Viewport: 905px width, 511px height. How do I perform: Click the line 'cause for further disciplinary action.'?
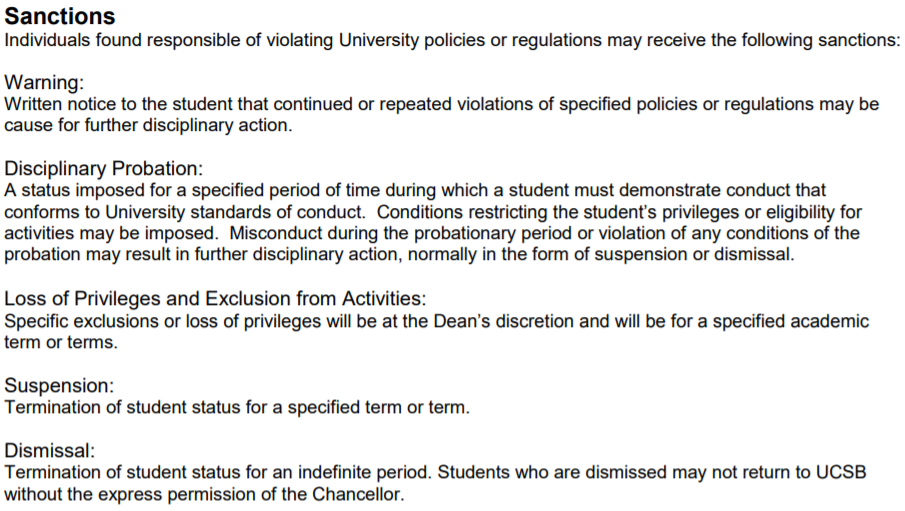pos(148,126)
